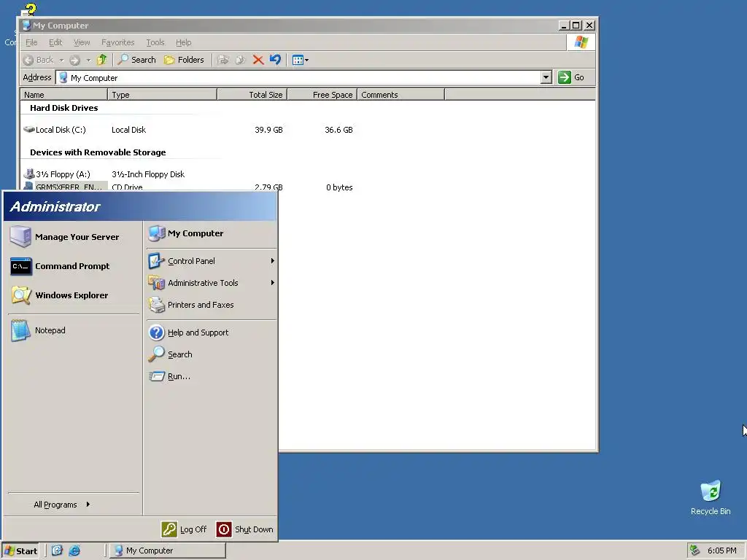Screen dimensions: 747x560
Task: Select the Local Disk (C:) drive icon
Action: coord(29,130)
